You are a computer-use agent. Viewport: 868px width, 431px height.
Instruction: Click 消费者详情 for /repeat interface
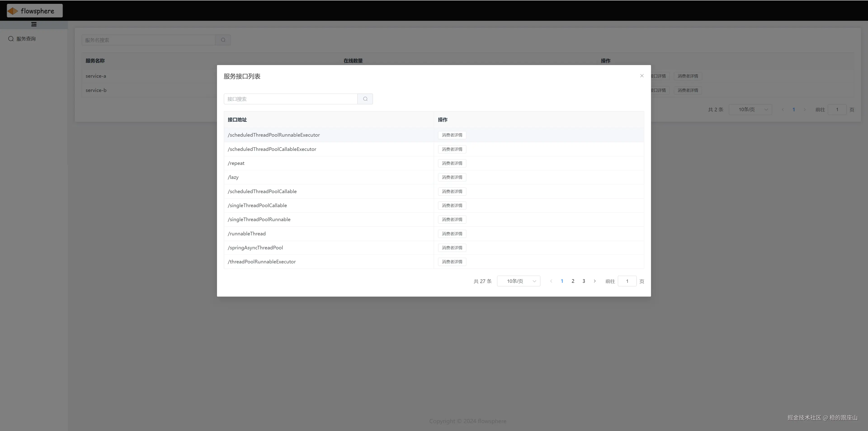[452, 163]
